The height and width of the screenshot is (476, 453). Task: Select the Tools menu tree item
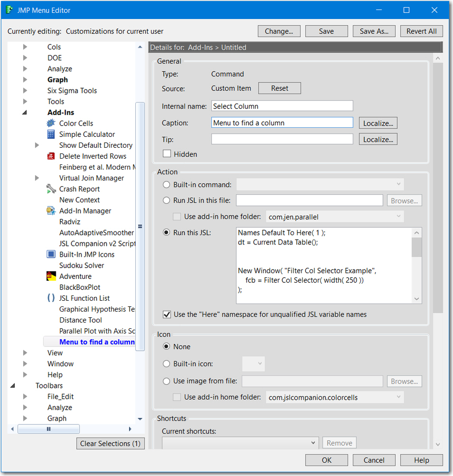(x=56, y=101)
